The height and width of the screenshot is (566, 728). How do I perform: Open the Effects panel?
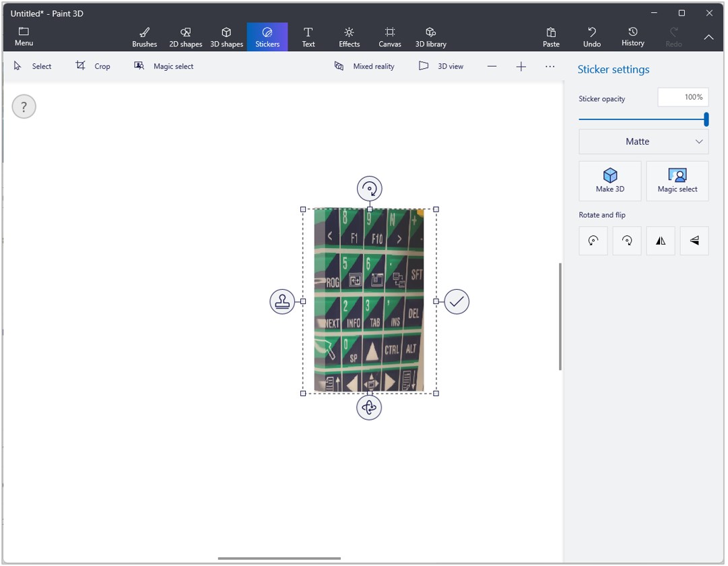pos(349,36)
